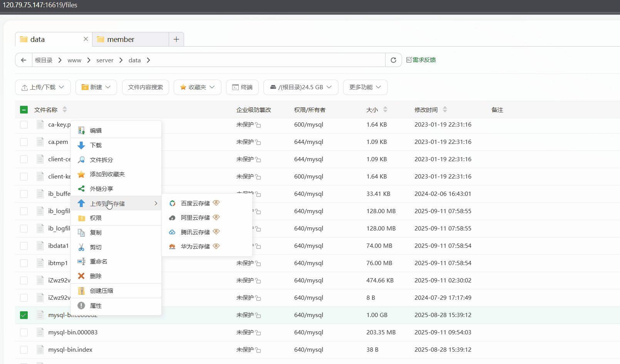Click the lock icon in ca.pem row
620x364 pixels.
[258, 142]
